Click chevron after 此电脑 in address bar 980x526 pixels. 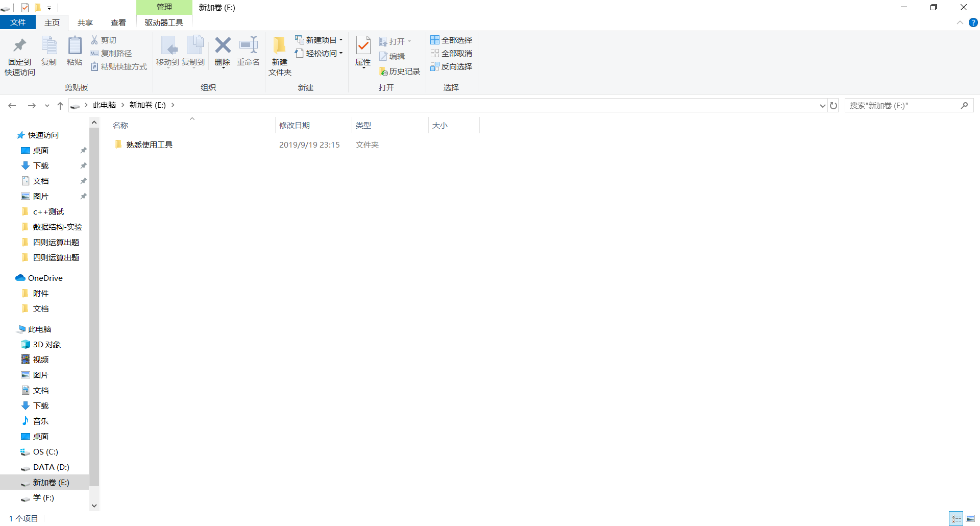click(122, 105)
